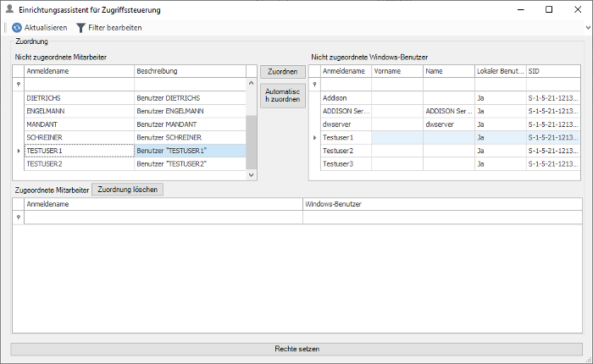Sort Windows users by Anmeldename header
593x364 pixels.
[346, 71]
